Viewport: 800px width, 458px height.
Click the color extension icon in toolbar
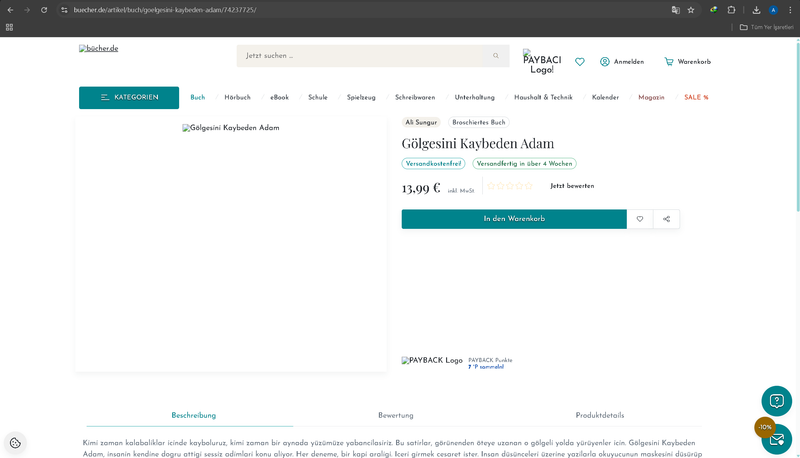click(x=713, y=10)
